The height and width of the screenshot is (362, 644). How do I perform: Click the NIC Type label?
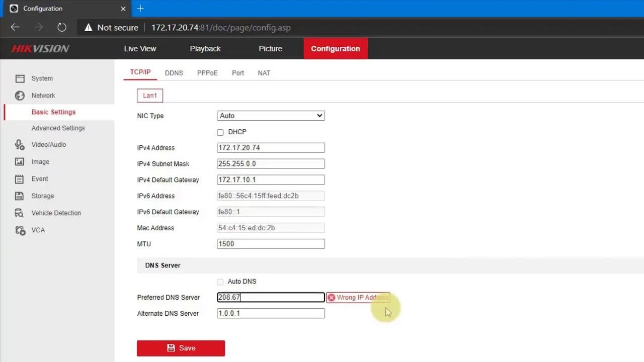(150, 116)
